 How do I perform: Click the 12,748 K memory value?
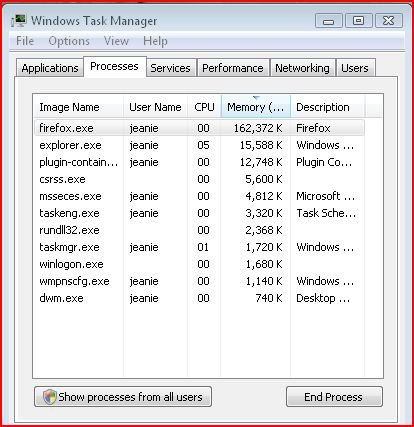(261, 162)
